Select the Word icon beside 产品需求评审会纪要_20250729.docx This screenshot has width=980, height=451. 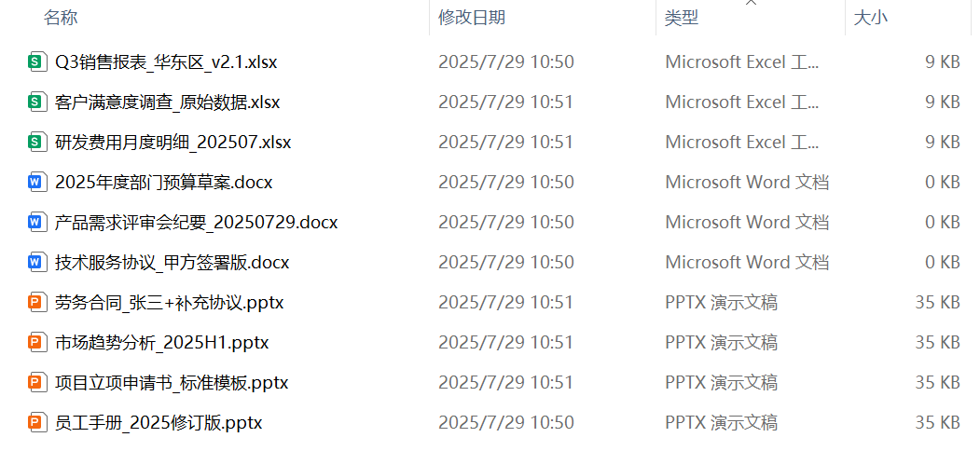(36, 223)
